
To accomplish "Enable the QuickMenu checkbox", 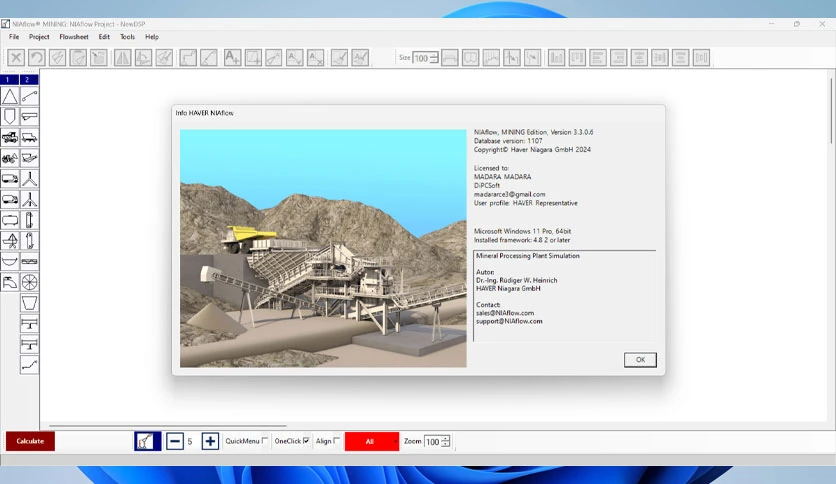I will coord(265,441).
